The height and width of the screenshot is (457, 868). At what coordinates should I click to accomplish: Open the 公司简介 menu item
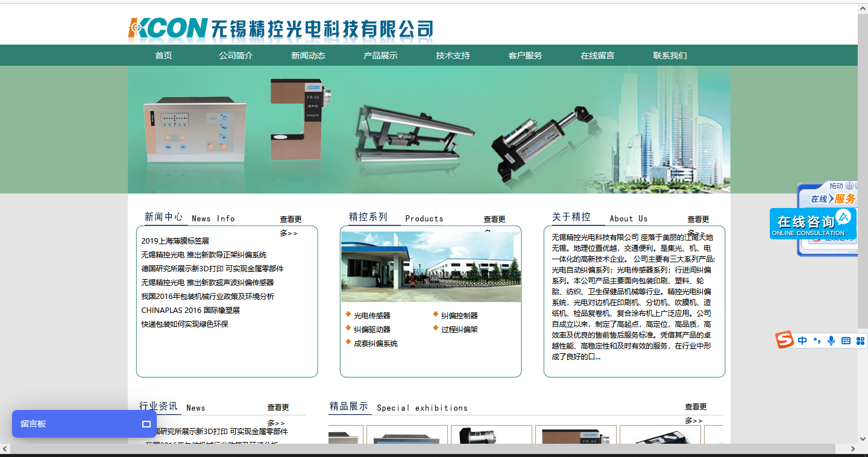[x=236, y=55]
